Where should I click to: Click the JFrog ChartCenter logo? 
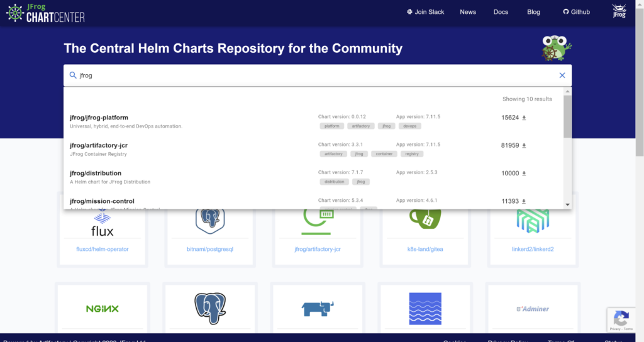pyautogui.click(x=46, y=13)
